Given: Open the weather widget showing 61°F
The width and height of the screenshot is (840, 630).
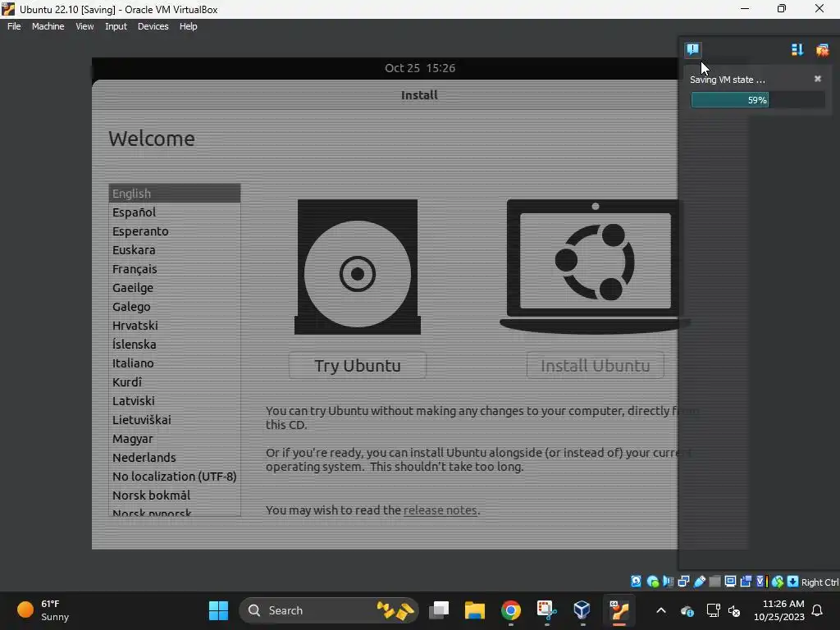Looking at the screenshot, I should click(43, 610).
